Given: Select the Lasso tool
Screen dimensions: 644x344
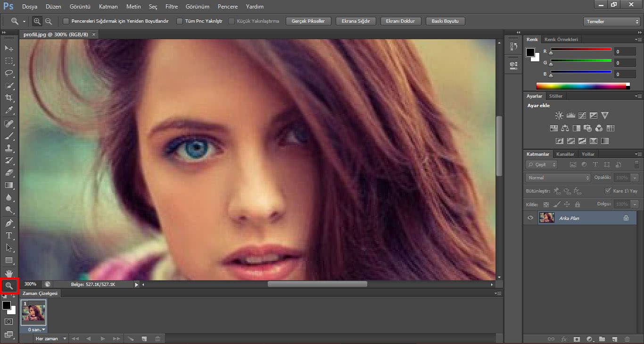Looking at the screenshot, I should [9, 73].
